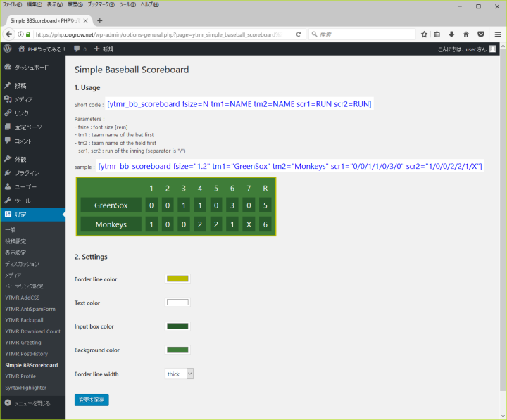Open the downloads arrow icon
The image size is (507, 420).
coord(451,34)
